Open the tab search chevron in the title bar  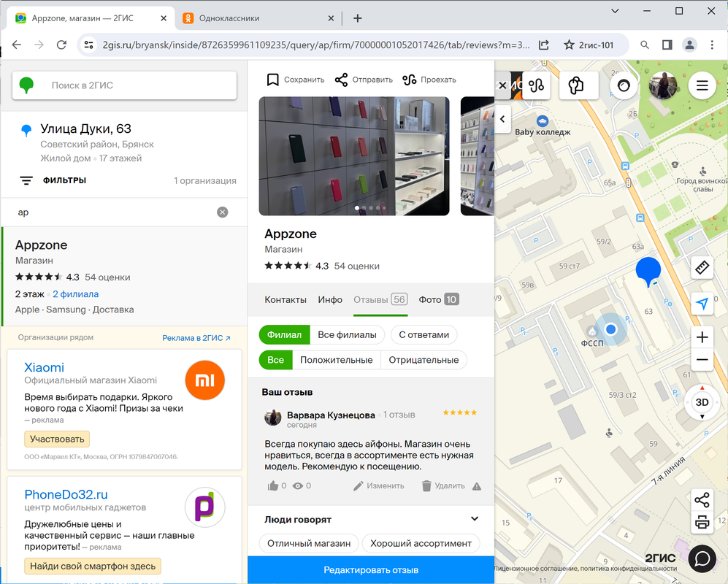click(615, 11)
